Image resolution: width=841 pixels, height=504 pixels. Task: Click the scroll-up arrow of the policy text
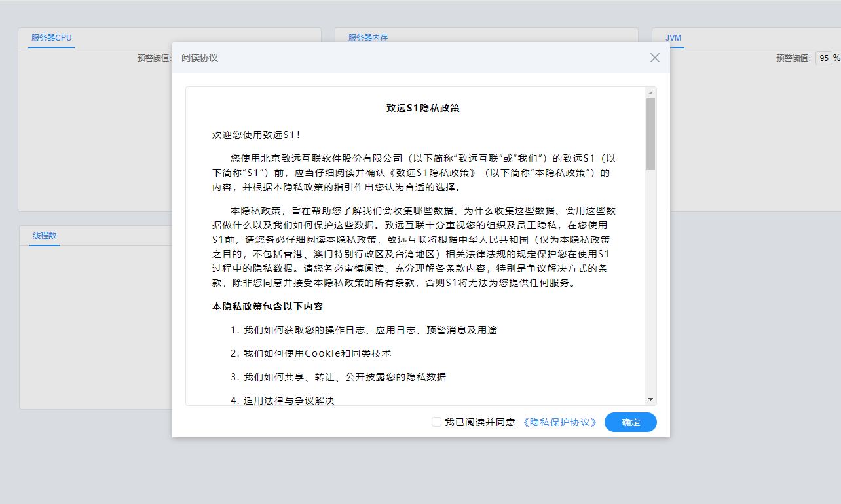pos(650,92)
